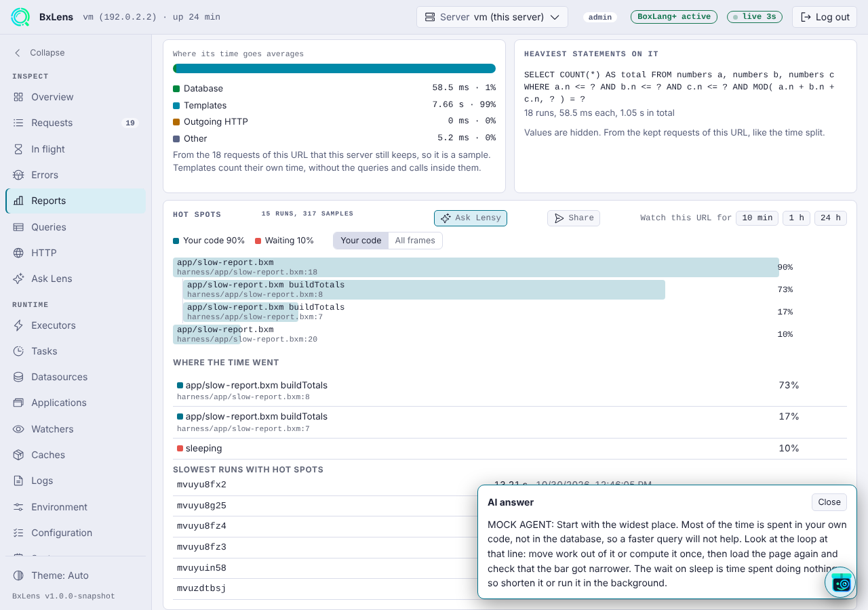Open slowest run mvuyuin58

201,568
